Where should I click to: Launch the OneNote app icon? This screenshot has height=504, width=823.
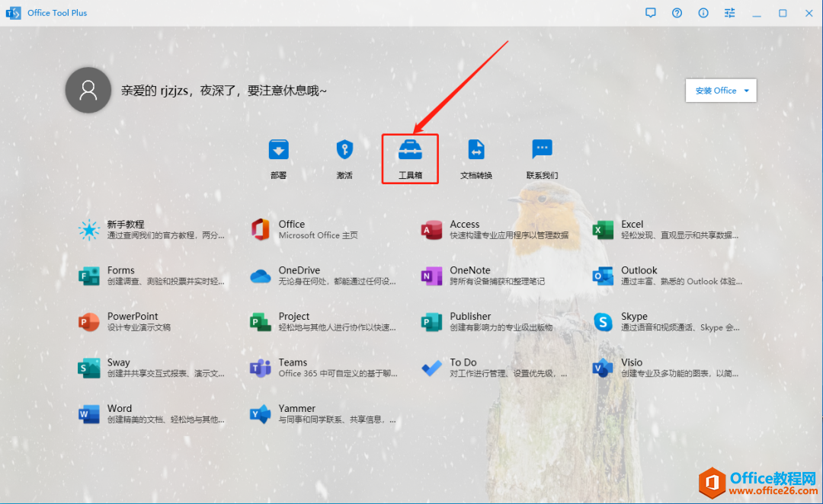coord(431,276)
